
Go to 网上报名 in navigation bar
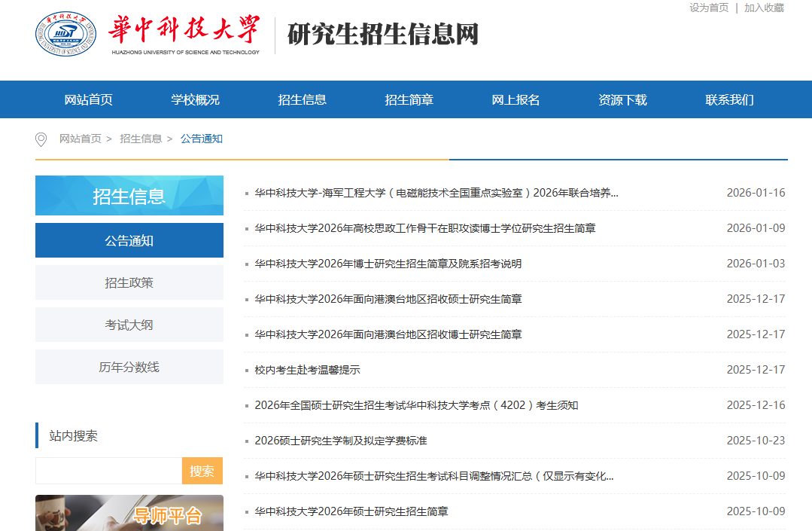click(516, 100)
